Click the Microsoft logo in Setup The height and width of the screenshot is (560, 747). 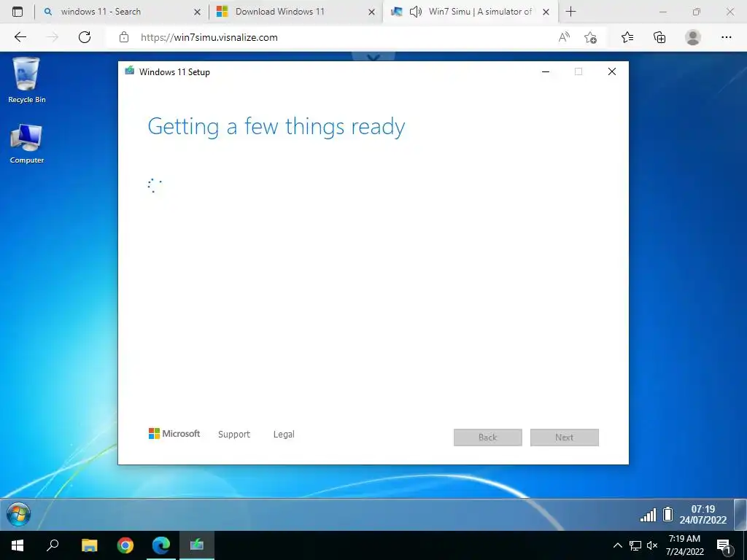click(x=174, y=433)
